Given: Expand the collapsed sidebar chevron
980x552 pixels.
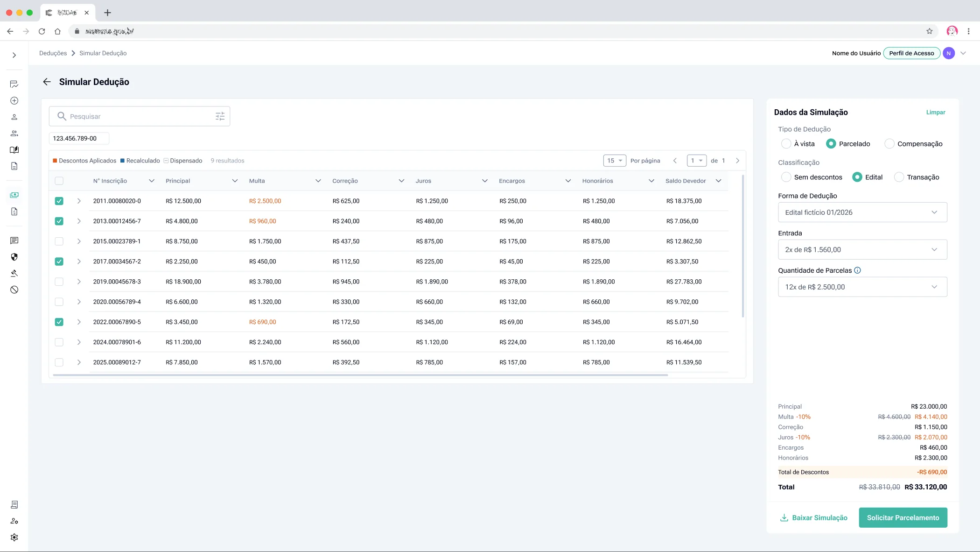Looking at the screenshot, I should pyautogui.click(x=14, y=55).
